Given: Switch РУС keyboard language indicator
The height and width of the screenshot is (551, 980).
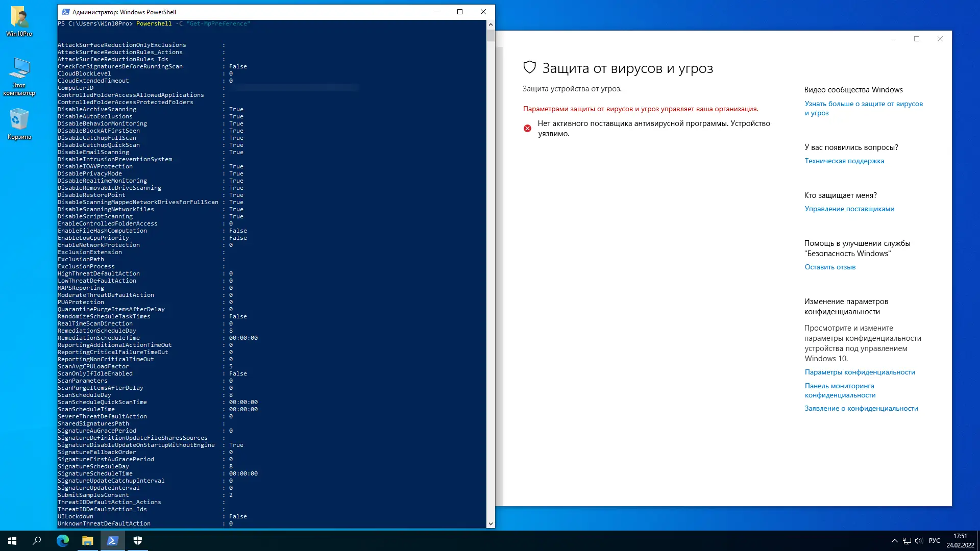Looking at the screenshot, I should tap(934, 541).
